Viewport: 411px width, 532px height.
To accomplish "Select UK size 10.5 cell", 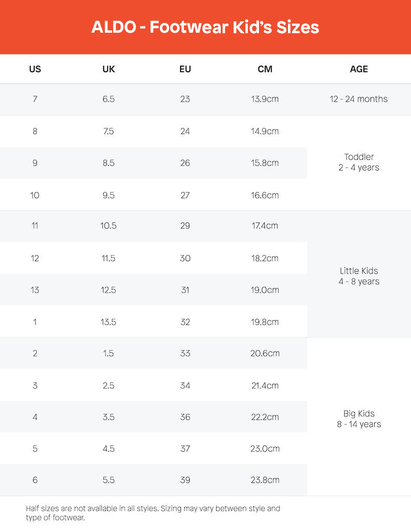I will point(108,226).
